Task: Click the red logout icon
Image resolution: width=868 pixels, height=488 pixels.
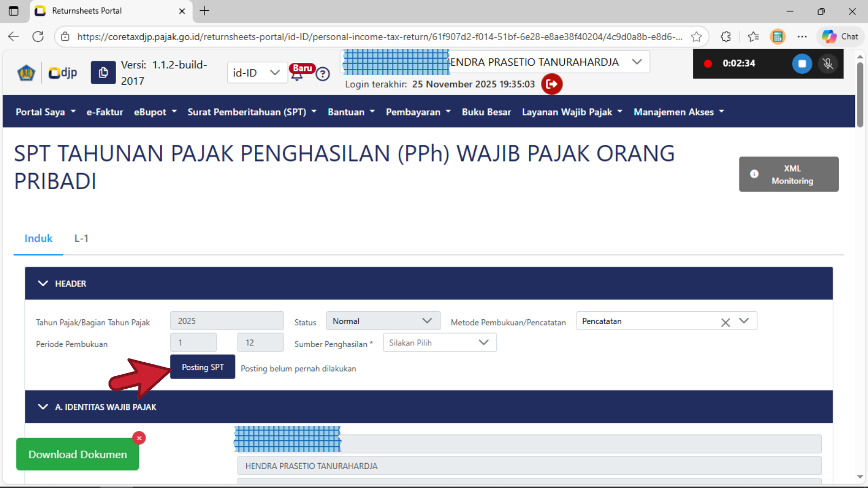Action: [x=552, y=84]
